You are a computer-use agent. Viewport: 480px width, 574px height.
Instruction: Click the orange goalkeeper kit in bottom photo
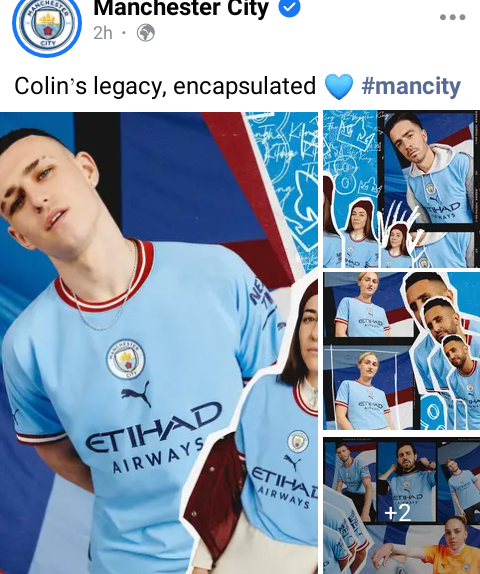pyautogui.click(x=449, y=558)
